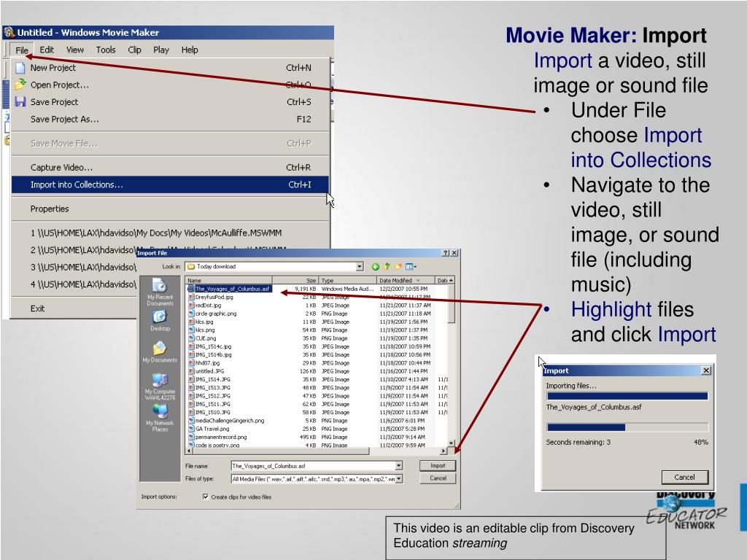Sort by the Name column header
This screenshot has height=560, width=747.
point(228,281)
